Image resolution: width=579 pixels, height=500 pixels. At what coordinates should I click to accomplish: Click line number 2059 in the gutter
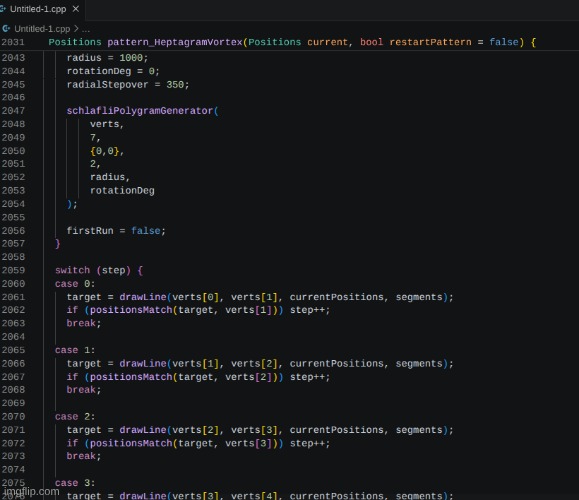[x=13, y=270]
